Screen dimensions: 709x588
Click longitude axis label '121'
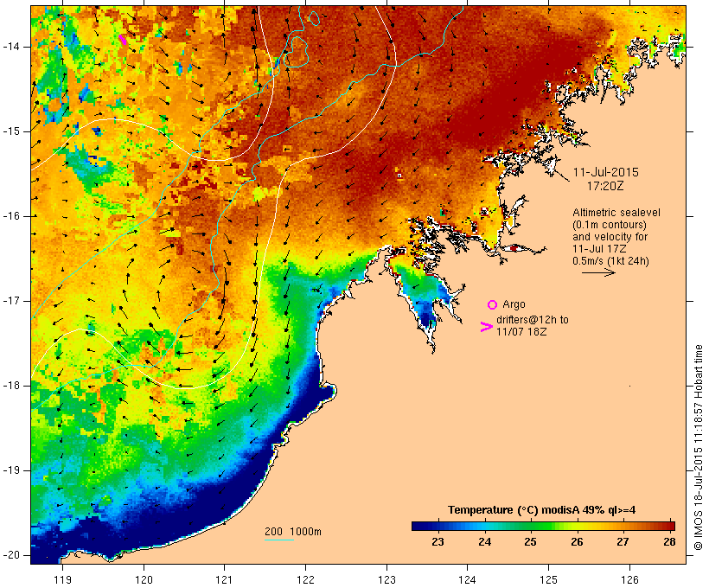pyautogui.click(x=224, y=579)
